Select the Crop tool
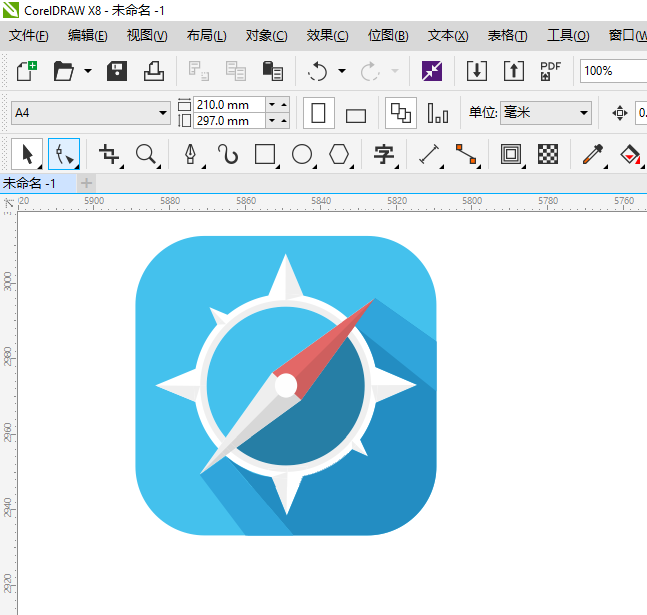The width and height of the screenshot is (647, 615). (109, 154)
